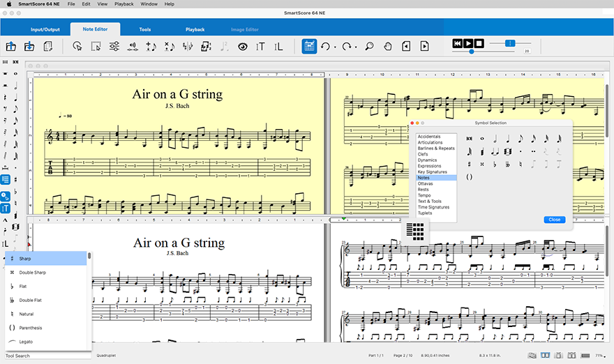Select Time Signatures category
This screenshot has height=364, width=614.
[x=436, y=207]
